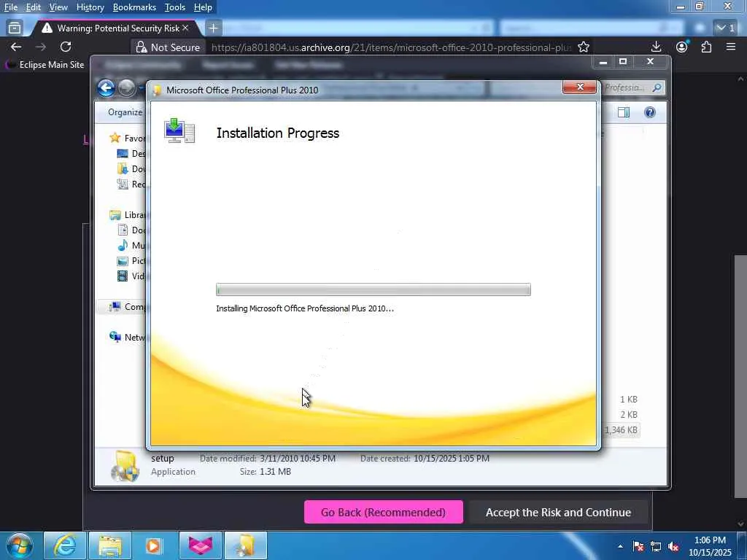Close the Office Professional Plus 2010 installer

(579, 87)
